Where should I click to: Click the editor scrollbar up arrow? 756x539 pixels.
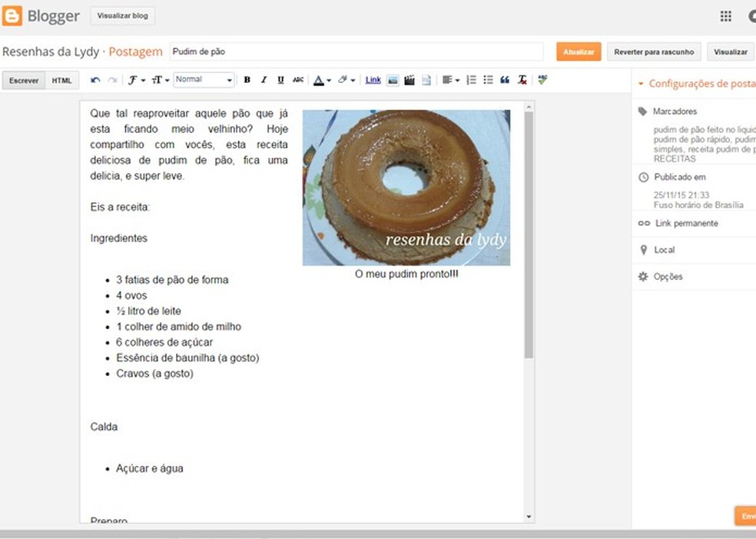(x=529, y=107)
